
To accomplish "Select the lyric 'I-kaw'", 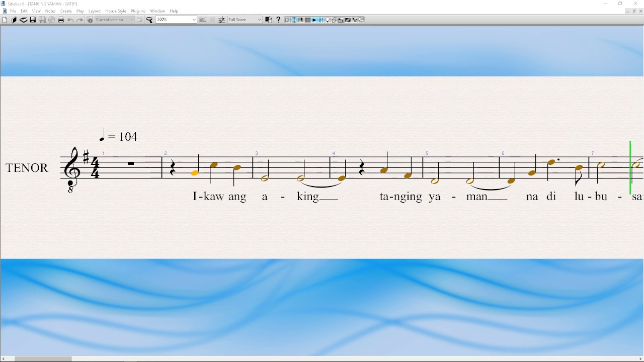I will [208, 197].
